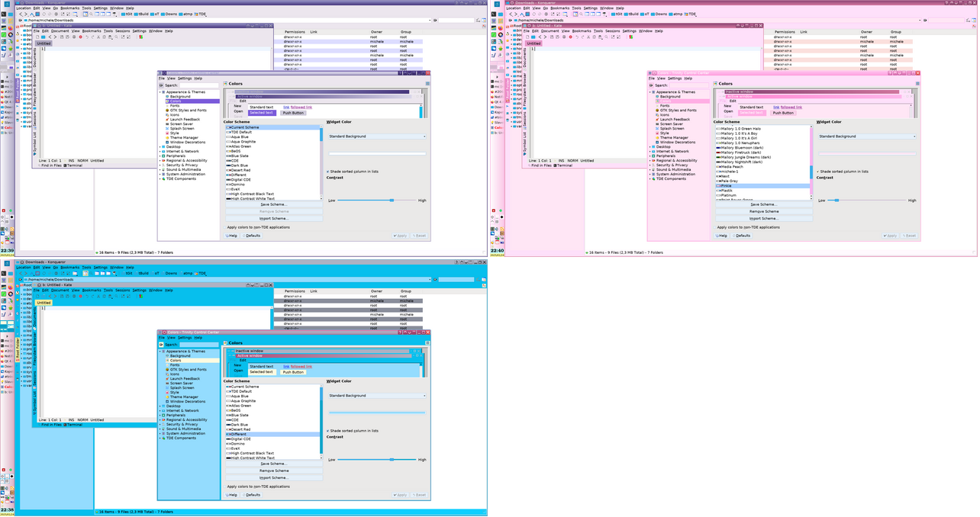Click the TDE bookmark icon in pink-themed Konqueror toolbar
Screen dimensions: 980x517
pos(685,14)
